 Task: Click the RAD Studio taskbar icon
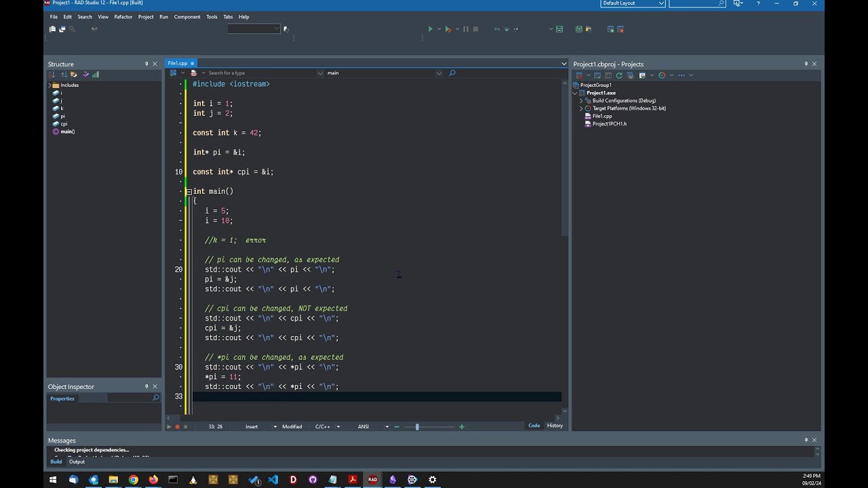(372, 479)
